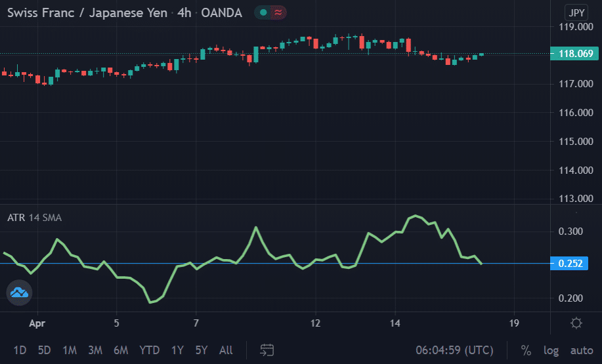Viewport: 602px width, 364px height.
Task: Open the JPY currency selector
Action: click(576, 12)
